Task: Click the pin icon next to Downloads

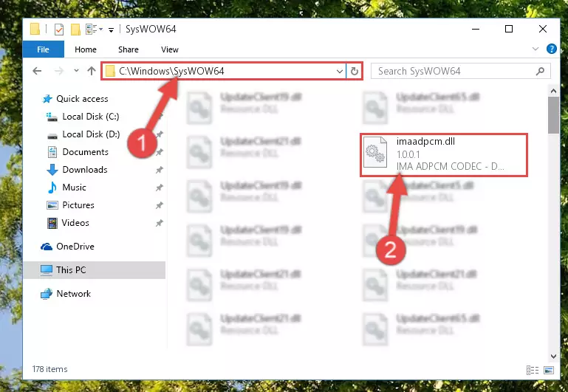Action: pos(159,170)
